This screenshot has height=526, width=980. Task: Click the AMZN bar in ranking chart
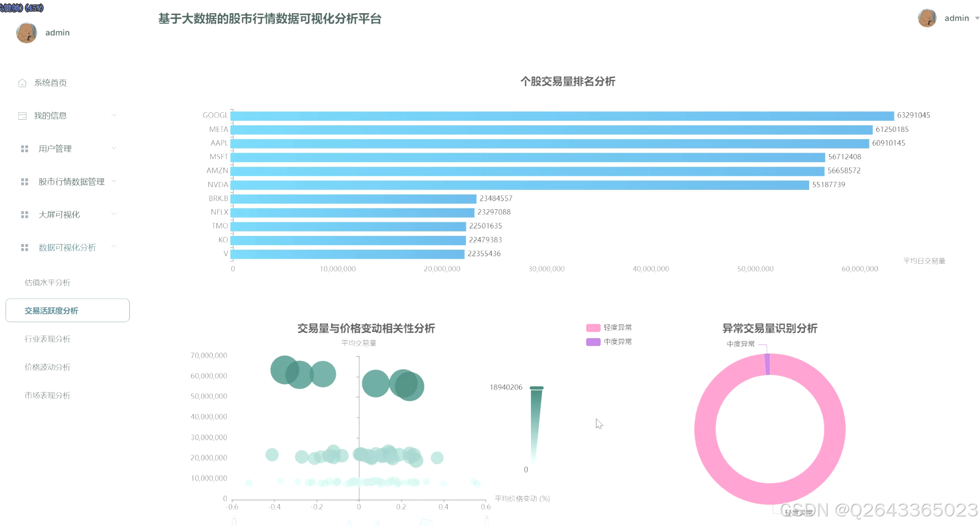pos(527,171)
